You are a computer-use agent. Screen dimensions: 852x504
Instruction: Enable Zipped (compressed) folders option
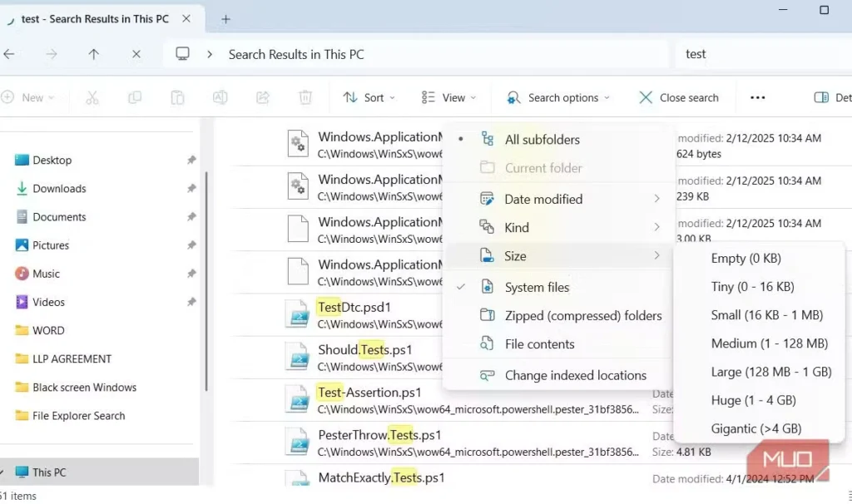pos(582,315)
